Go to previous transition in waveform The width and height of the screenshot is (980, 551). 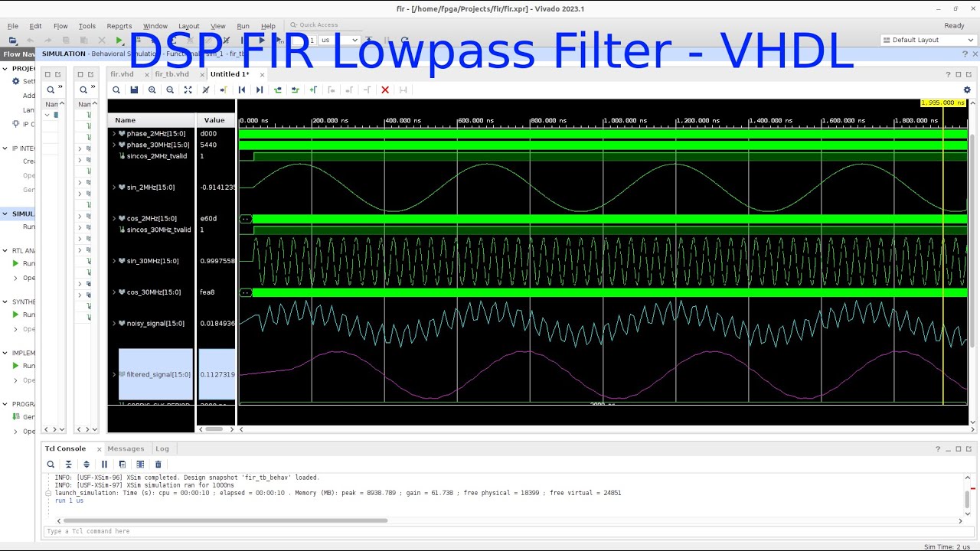point(277,90)
